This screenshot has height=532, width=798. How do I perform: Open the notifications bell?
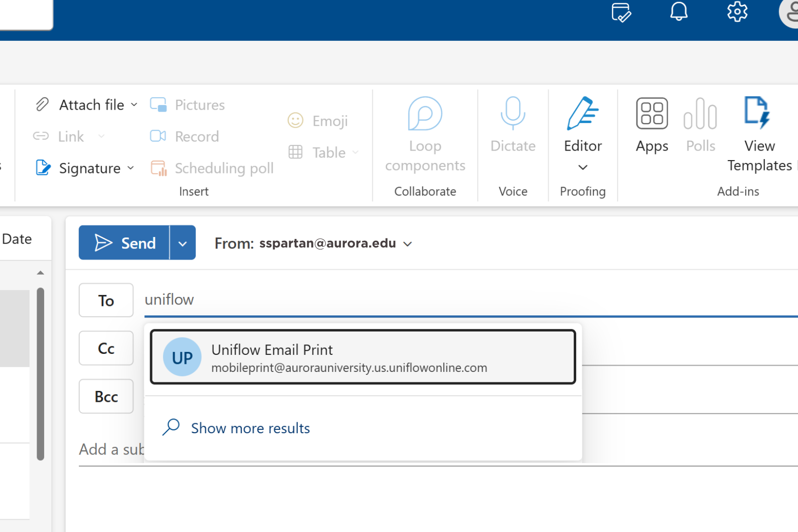pos(679,11)
